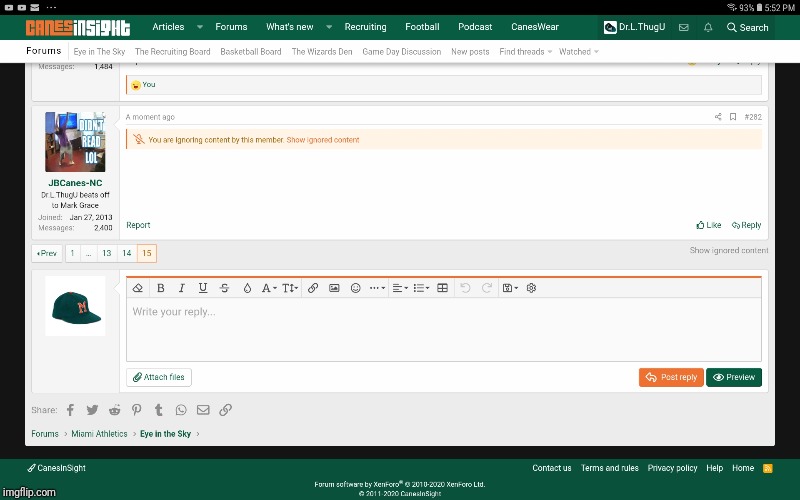Click the Show ignored content link in post
This screenshot has width=800, height=500.
coord(323,140)
